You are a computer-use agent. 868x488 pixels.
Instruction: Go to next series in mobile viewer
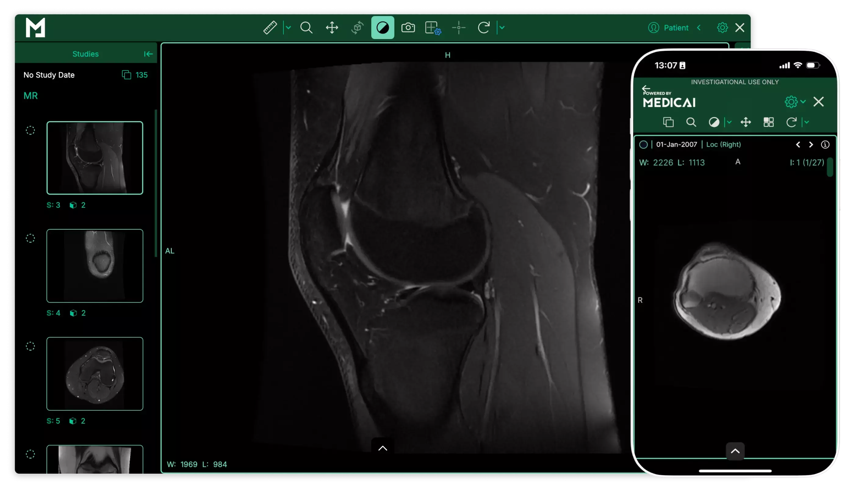811,145
